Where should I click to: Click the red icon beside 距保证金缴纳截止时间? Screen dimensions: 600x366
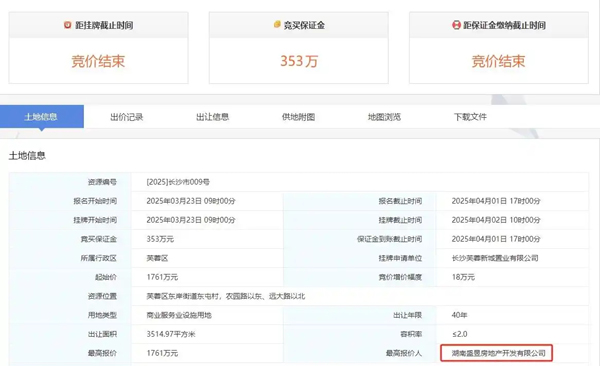tap(456, 25)
